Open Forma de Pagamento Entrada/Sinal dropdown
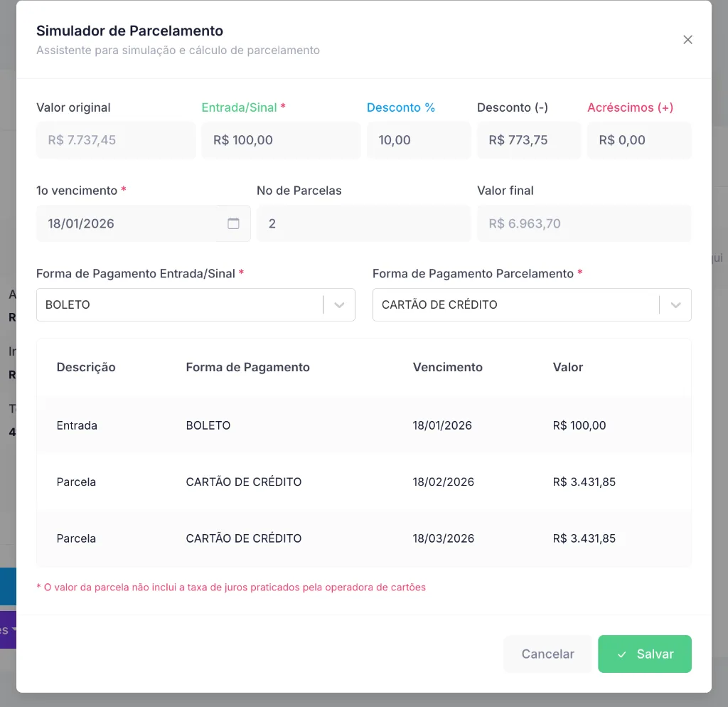Image resolution: width=728 pixels, height=707 pixels. [x=196, y=304]
